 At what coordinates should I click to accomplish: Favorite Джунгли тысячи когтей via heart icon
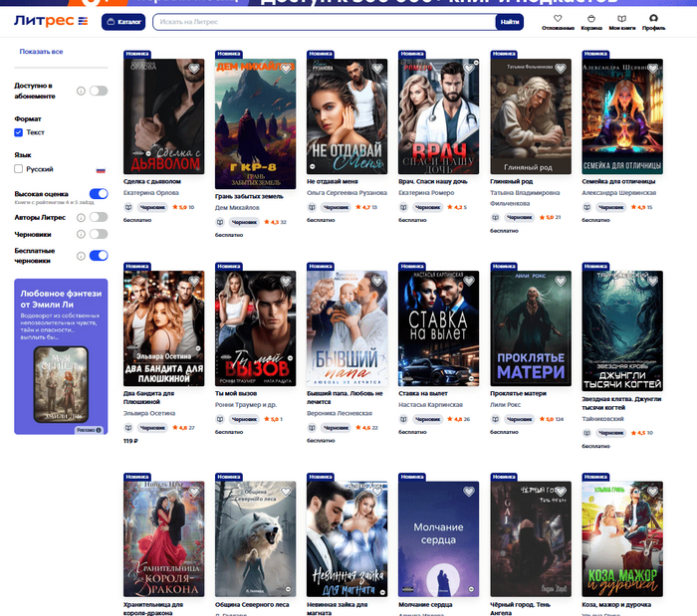[x=652, y=281]
